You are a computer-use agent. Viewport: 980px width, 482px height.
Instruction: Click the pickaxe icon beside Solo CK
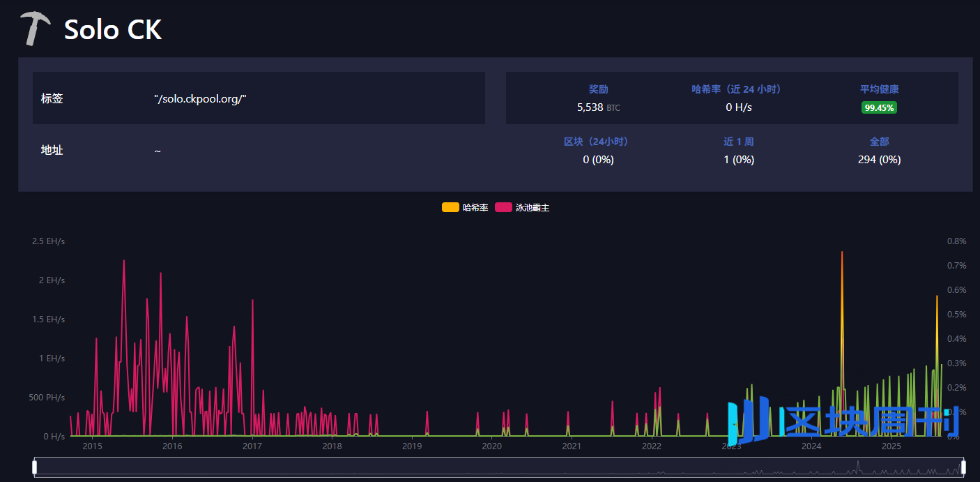pyautogui.click(x=35, y=29)
